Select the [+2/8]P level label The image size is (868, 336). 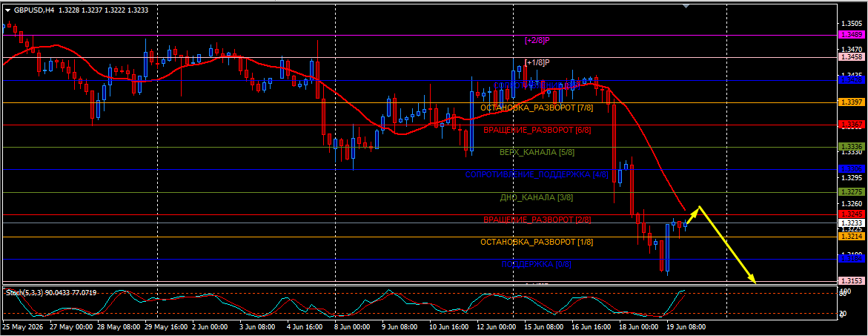click(x=537, y=40)
